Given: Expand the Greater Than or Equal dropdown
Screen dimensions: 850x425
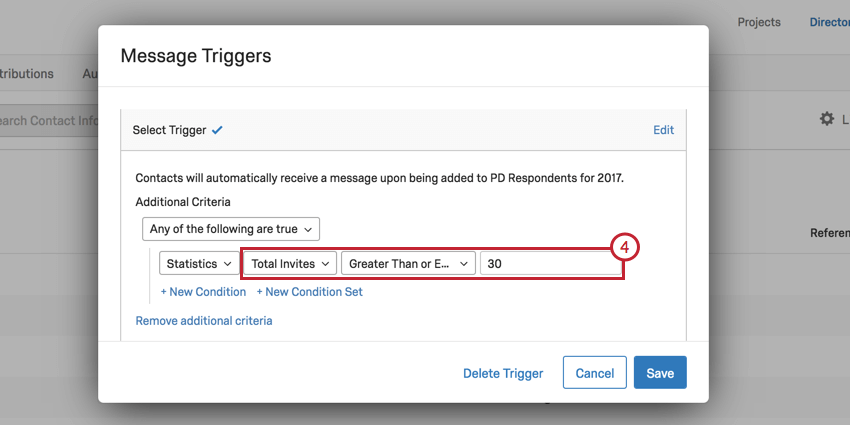Looking at the screenshot, I should coord(408,264).
